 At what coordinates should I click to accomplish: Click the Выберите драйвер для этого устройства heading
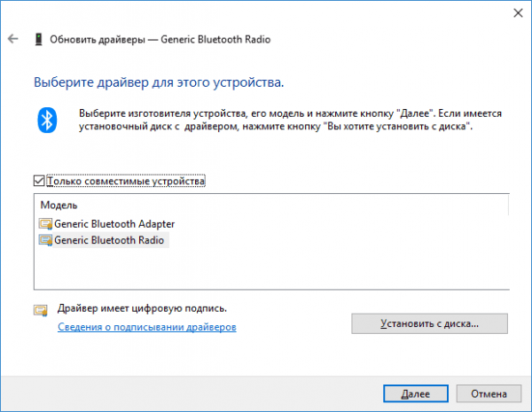click(159, 82)
